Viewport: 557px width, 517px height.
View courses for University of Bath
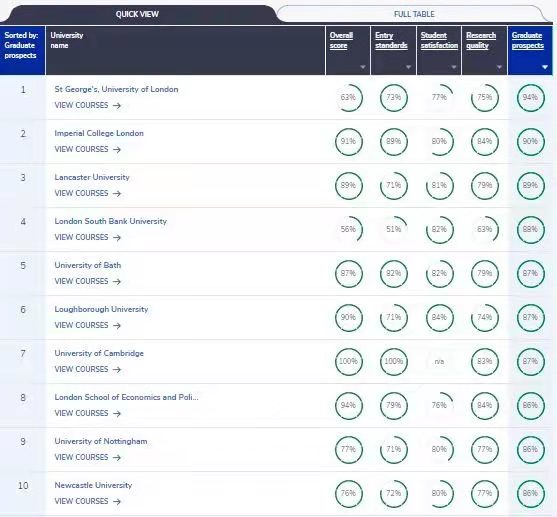(x=88, y=281)
